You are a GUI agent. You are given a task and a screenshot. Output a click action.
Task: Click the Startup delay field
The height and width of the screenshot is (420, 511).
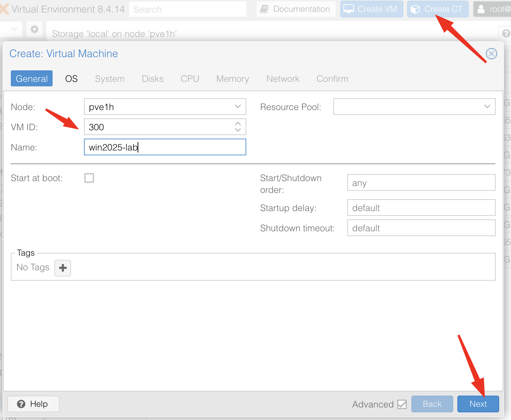(x=421, y=208)
